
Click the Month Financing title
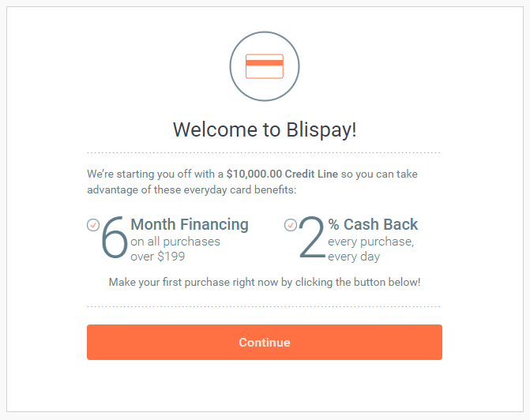190,224
